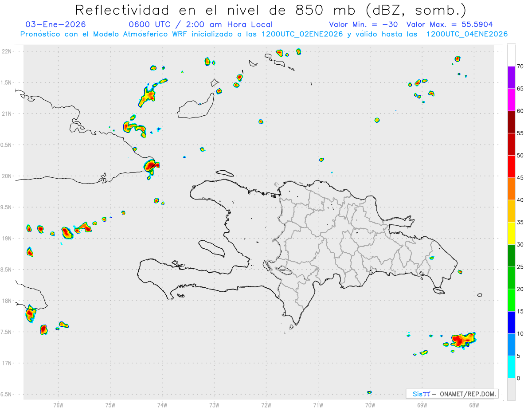Click the purple 65-70 dBZ color band
The height and width of the screenshot is (411, 532).
(511, 77)
